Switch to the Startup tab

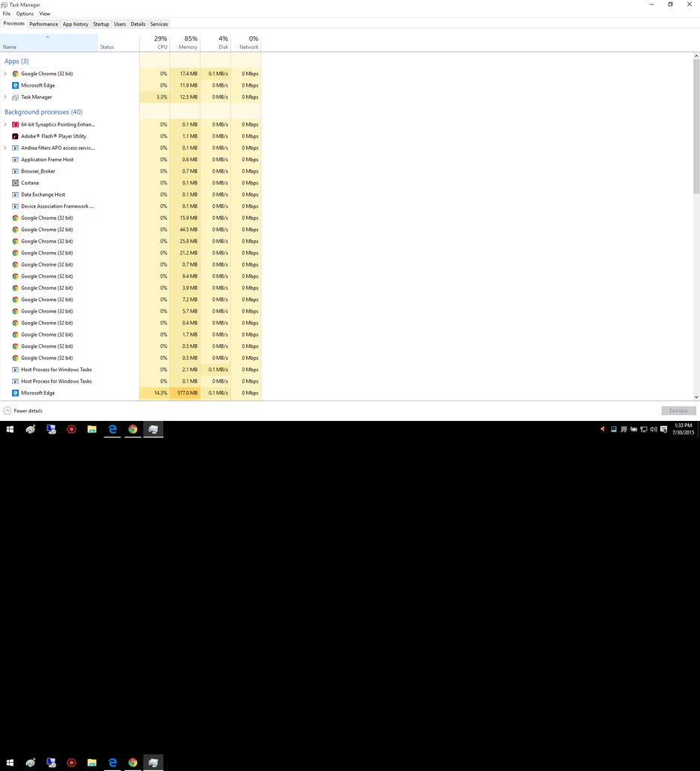(x=102, y=24)
